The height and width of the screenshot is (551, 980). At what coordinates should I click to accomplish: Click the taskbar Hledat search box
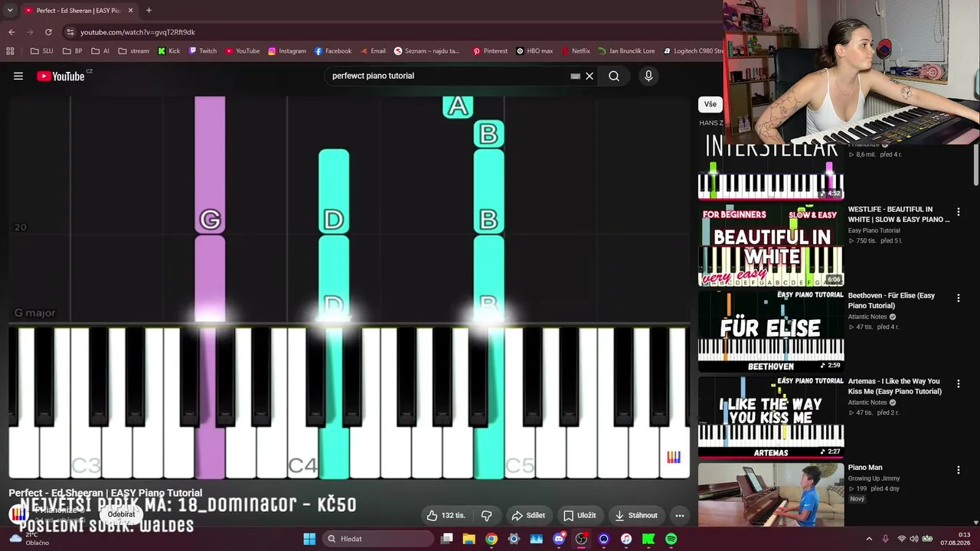point(378,539)
